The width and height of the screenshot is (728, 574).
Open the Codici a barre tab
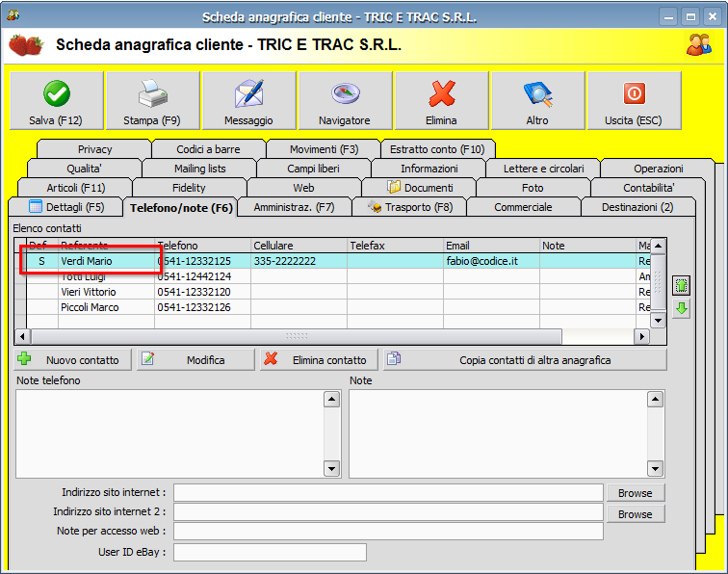point(208,149)
